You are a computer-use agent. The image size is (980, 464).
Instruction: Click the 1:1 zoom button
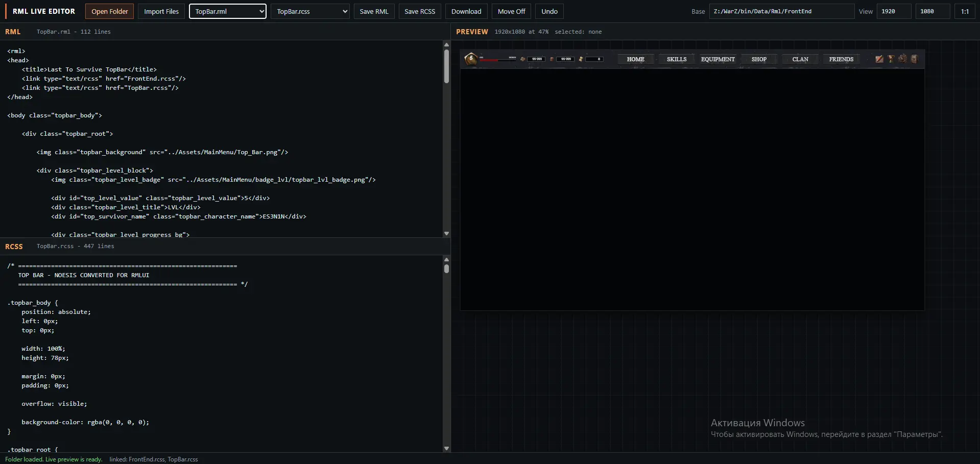pos(965,11)
